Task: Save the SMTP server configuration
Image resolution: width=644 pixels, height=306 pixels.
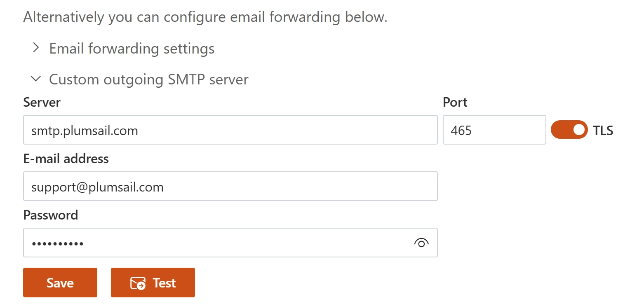Action: tap(60, 283)
